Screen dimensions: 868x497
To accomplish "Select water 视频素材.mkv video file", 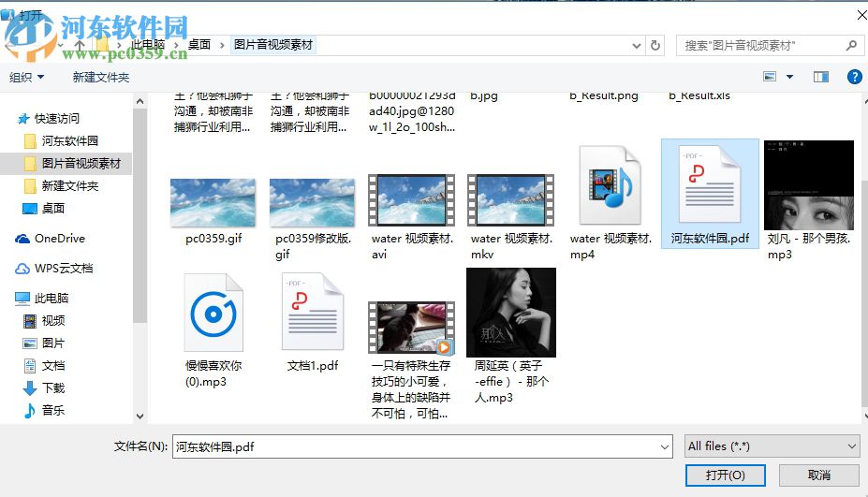I will (x=511, y=200).
